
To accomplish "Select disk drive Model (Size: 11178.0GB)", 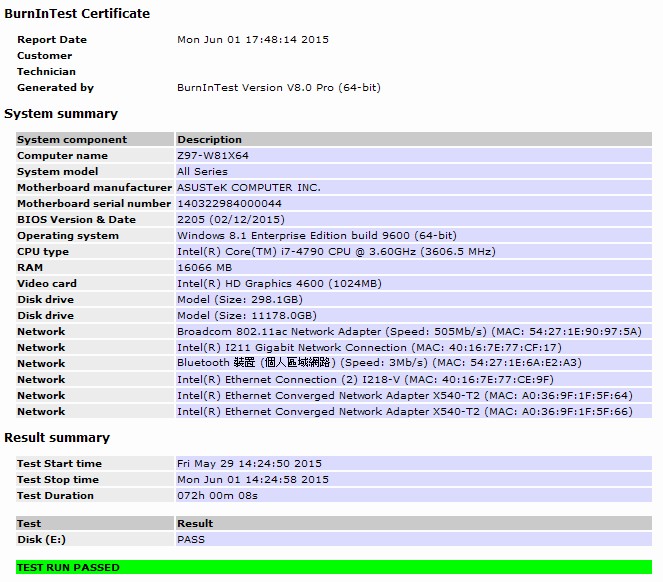I will click(414, 316).
